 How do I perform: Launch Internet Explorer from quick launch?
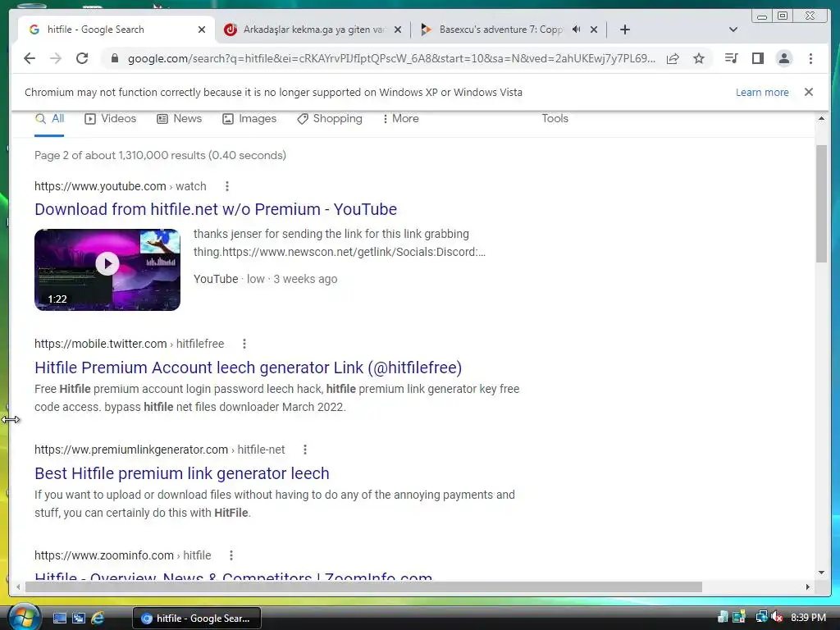click(98, 619)
